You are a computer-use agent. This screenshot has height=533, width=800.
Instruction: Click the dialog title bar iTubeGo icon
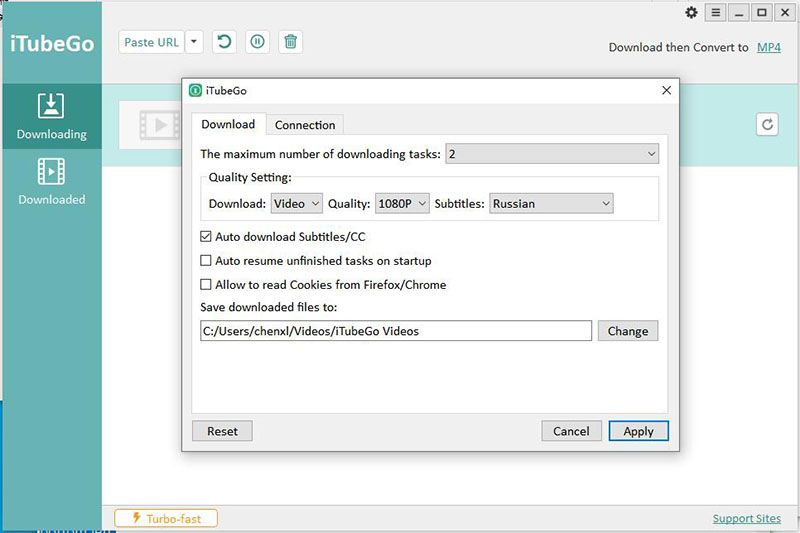tap(195, 90)
